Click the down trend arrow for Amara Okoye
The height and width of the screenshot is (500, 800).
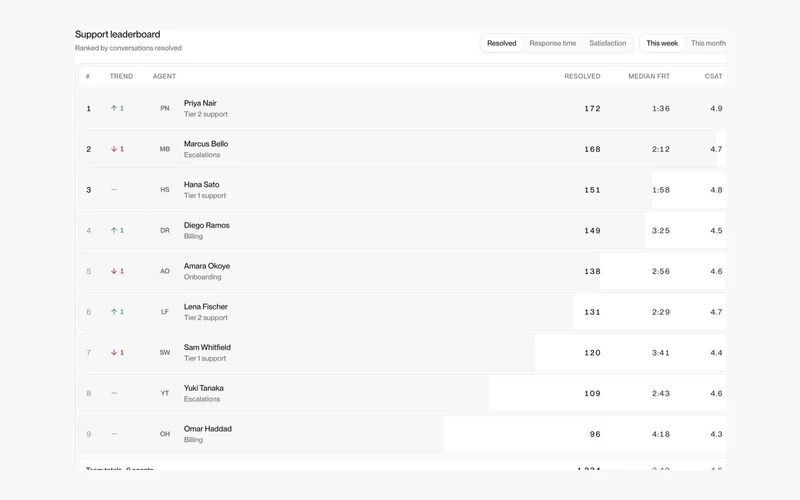tap(114, 271)
